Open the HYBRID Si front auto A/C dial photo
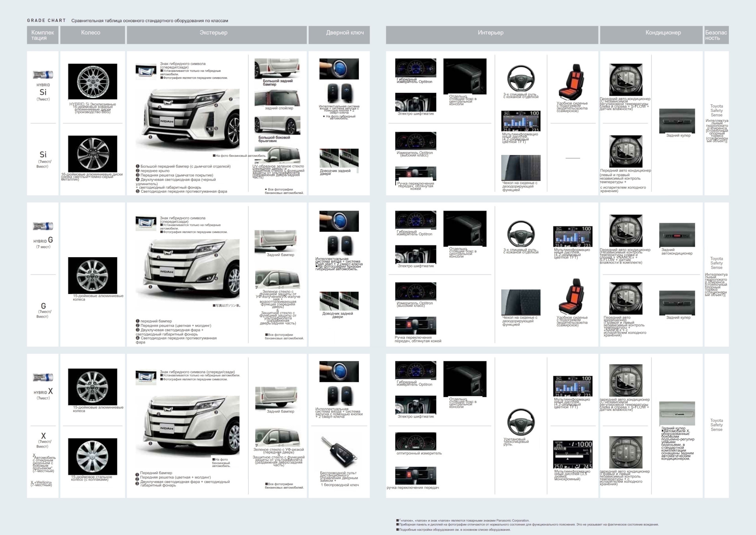This screenshot has height=535, width=756. pyautogui.click(x=626, y=80)
